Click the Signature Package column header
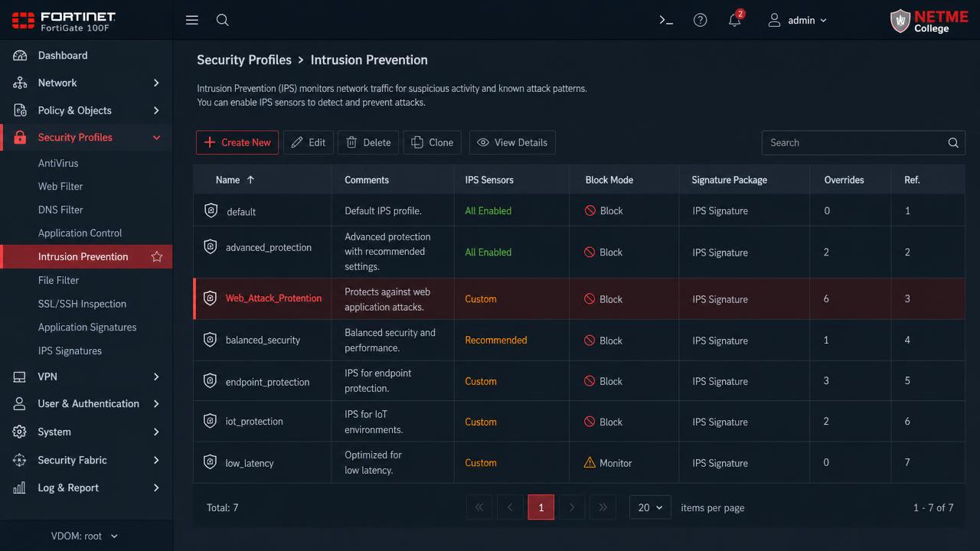The image size is (980, 551). (x=729, y=180)
